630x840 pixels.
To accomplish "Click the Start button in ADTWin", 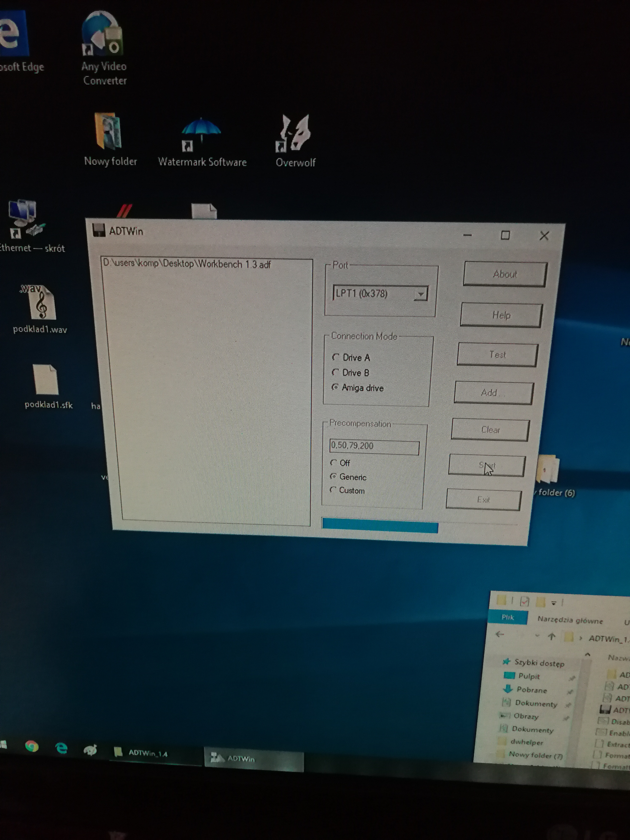I will coord(487,465).
